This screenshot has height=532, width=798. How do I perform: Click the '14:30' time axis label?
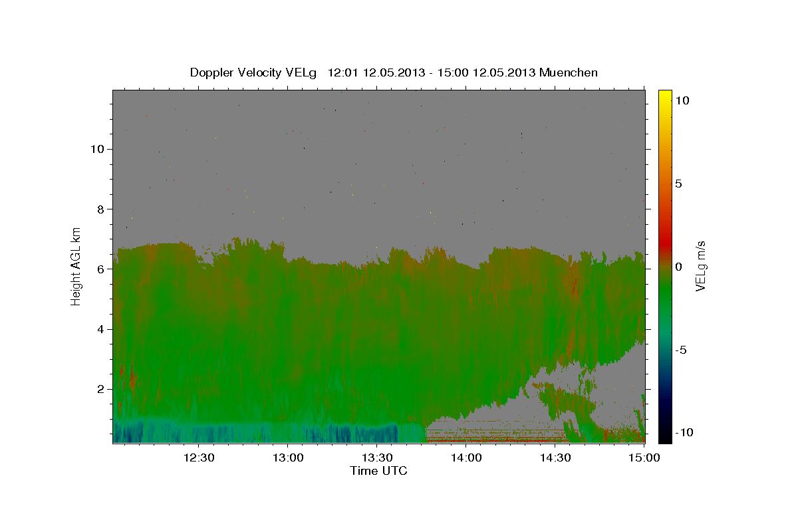click(555, 458)
